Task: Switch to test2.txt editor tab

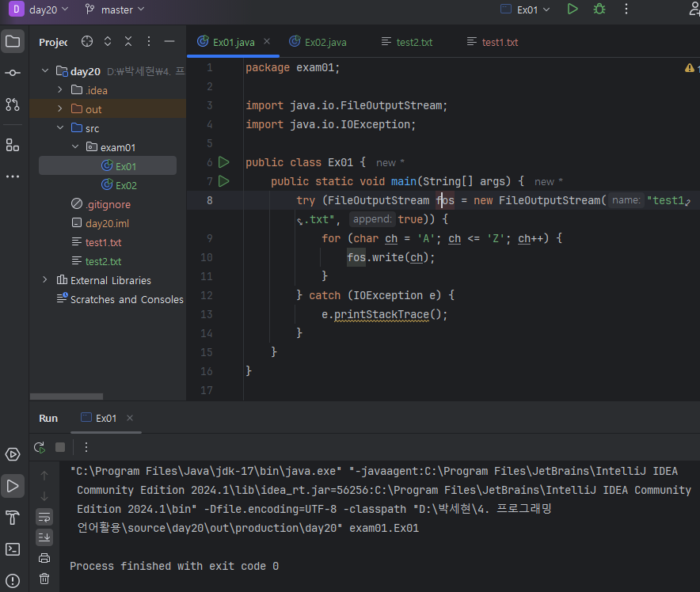Action: tap(407, 42)
